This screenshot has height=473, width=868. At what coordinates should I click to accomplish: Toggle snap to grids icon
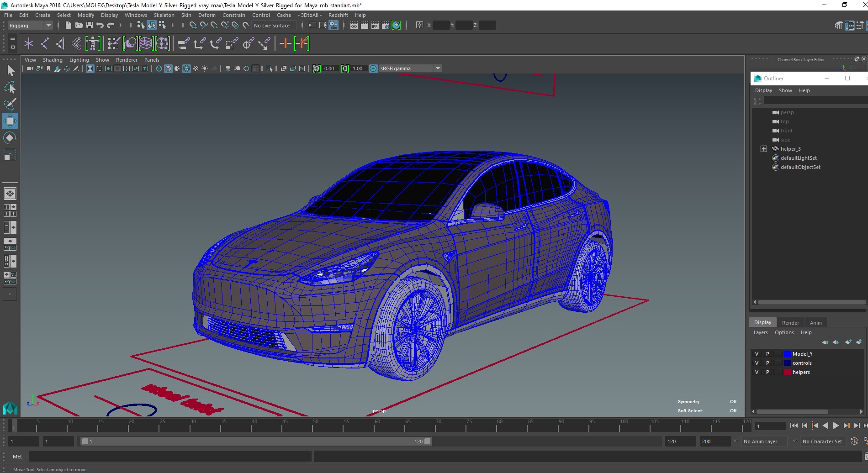coord(193,26)
